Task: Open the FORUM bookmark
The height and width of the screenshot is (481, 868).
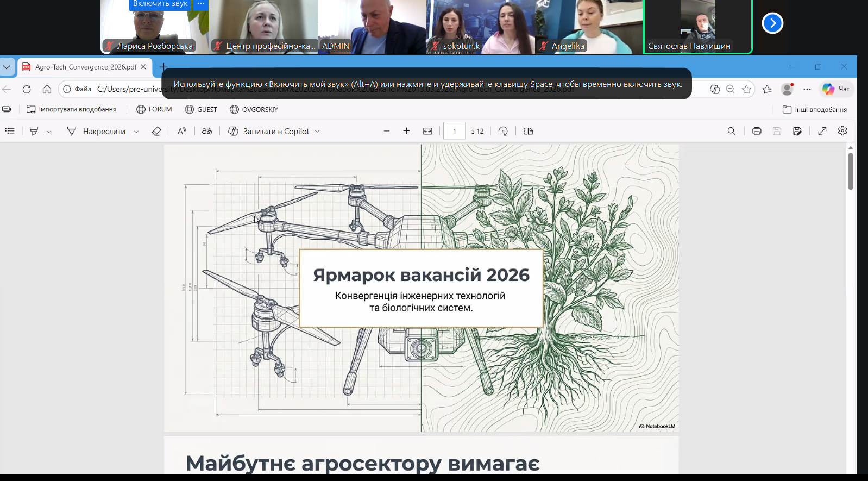Action: coord(154,109)
